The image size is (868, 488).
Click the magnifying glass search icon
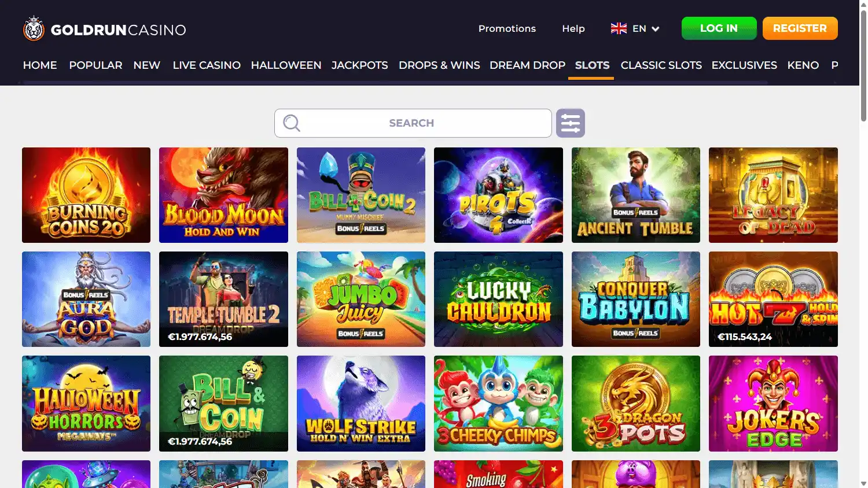(x=292, y=123)
